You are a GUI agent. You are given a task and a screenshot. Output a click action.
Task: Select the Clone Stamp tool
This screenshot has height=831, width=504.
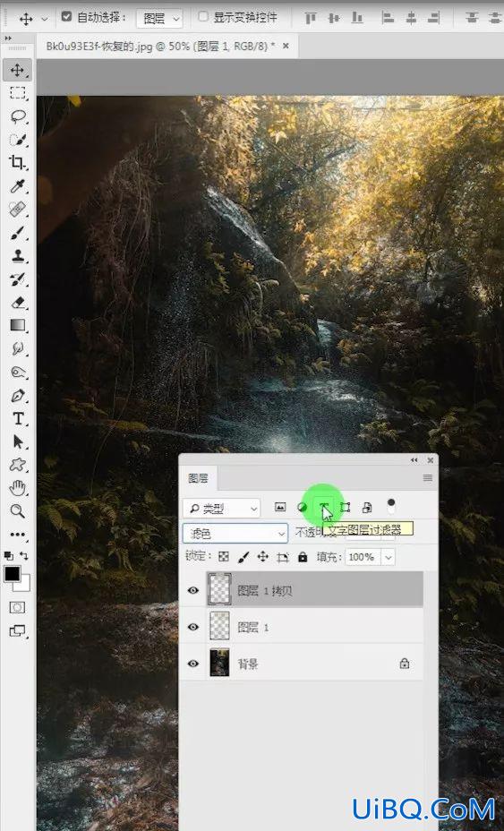click(18, 256)
